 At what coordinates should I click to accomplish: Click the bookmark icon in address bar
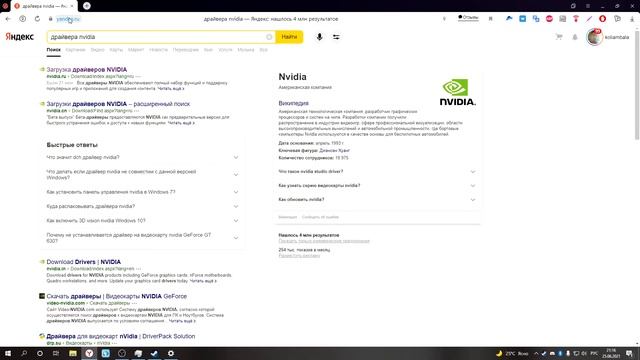(490, 19)
